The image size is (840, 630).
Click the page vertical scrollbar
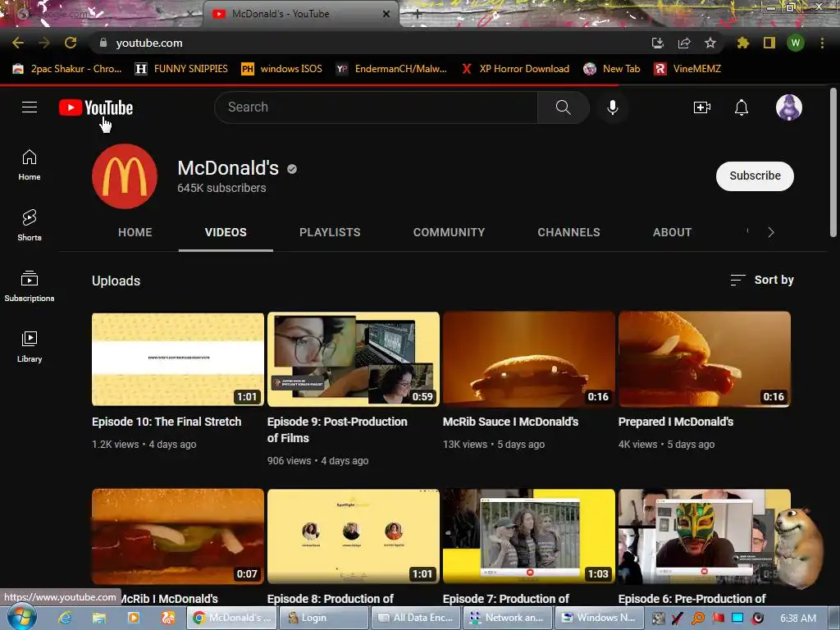pyautogui.click(x=833, y=162)
